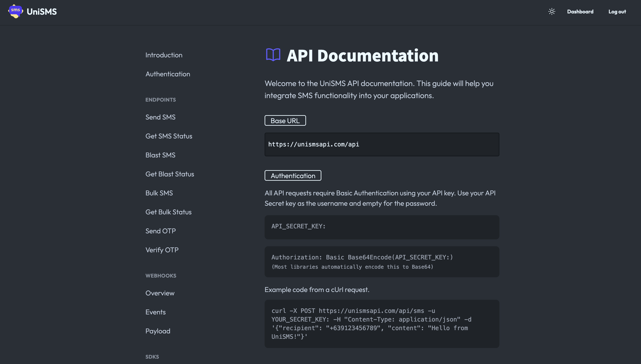Click the open book documentation icon
This screenshot has width=641, height=364.
(273, 55)
